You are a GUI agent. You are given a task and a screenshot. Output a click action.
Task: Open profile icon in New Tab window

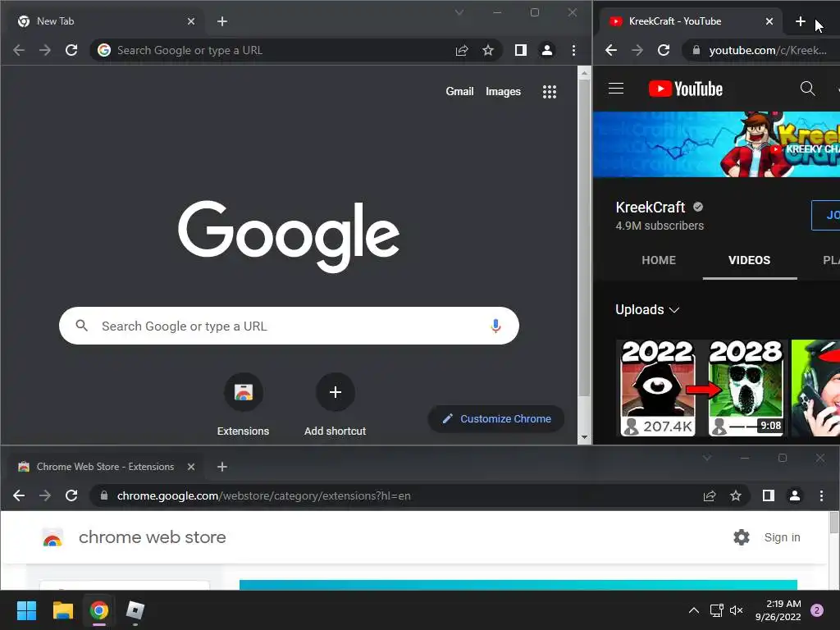[x=547, y=50]
